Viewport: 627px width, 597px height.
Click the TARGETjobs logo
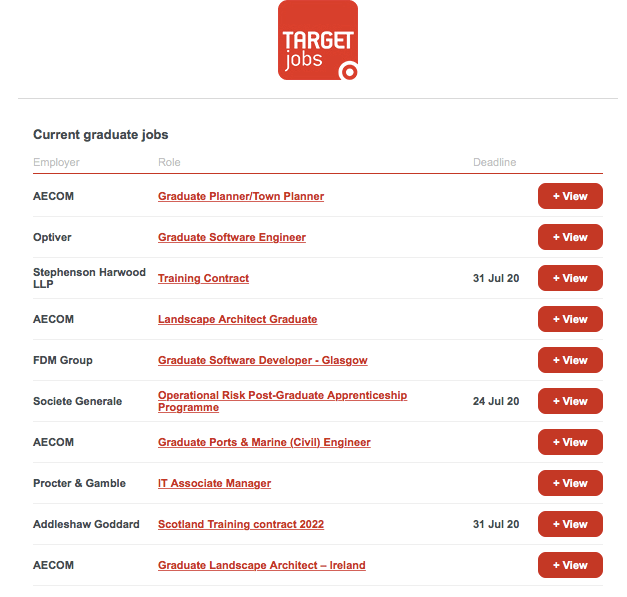(x=317, y=41)
